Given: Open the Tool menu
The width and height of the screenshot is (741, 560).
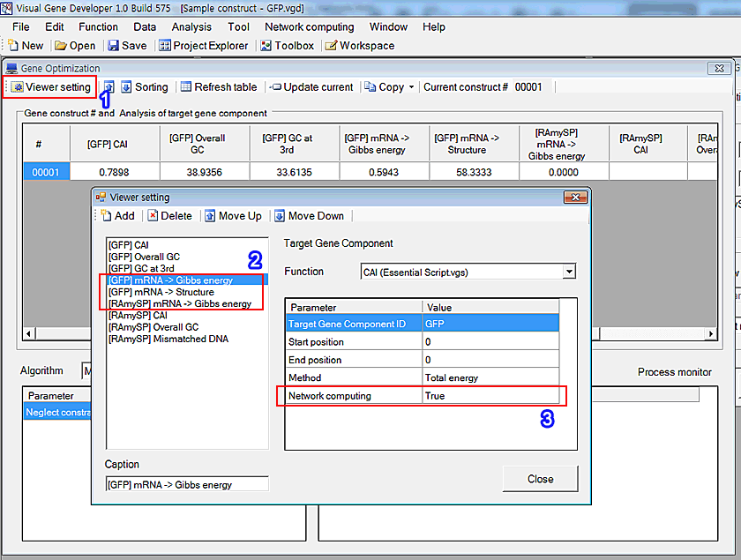Looking at the screenshot, I should tap(239, 27).
